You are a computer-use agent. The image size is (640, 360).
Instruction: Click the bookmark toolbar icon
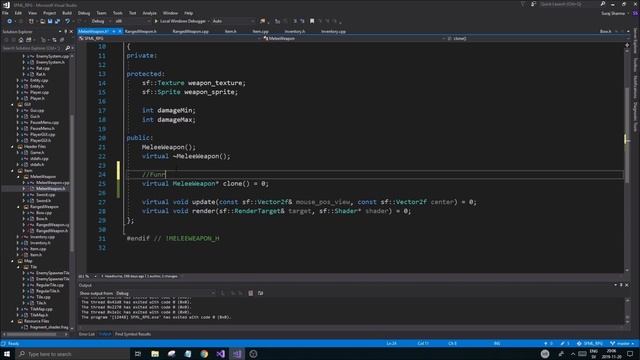pos(312,21)
